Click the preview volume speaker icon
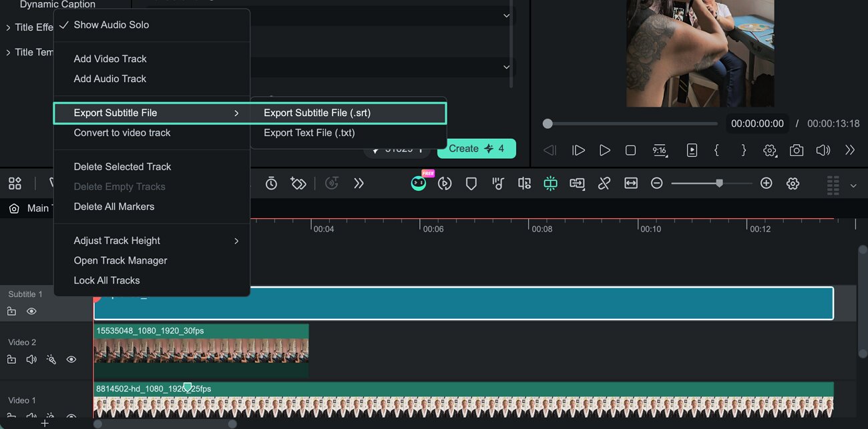Screen dimensions: 868x429 pos(823,151)
